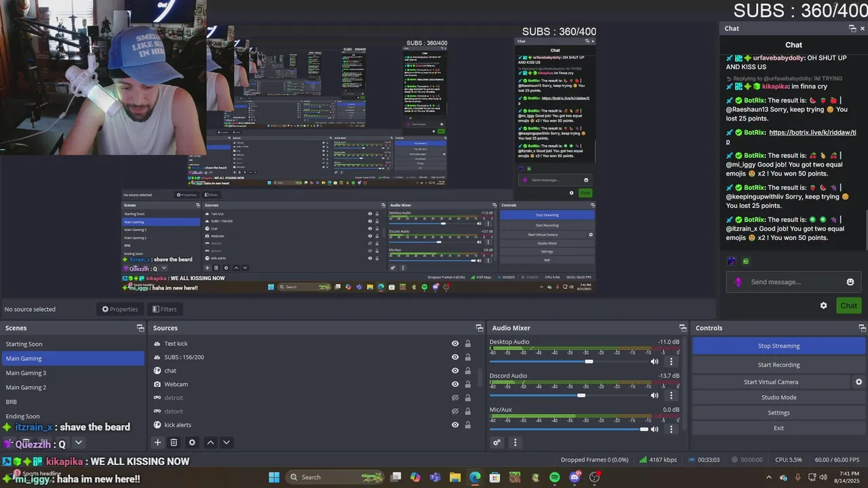Viewport: 868px width, 488px height.
Task: Open File Explorer from the taskbar
Action: tap(455, 477)
